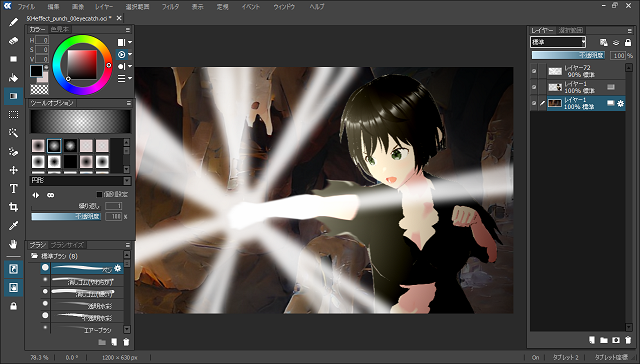The height and width of the screenshot is (364, 640).
Task: Select the Magic Wand tool
Action: (13, 133)
